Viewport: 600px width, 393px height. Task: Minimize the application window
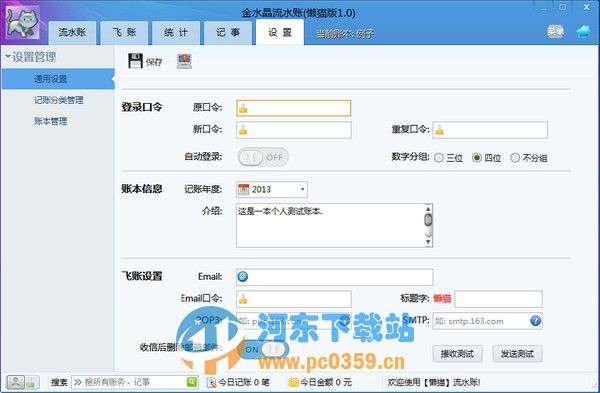[x=543, y=7]
